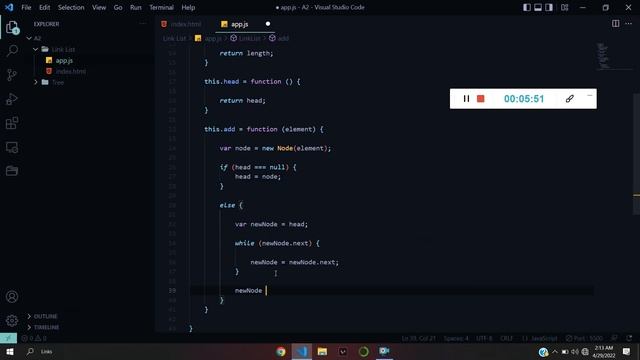The width and height of the screenshot is (640, 360).
Task: Split the editor to the right
Action: (x=615, y=24)
